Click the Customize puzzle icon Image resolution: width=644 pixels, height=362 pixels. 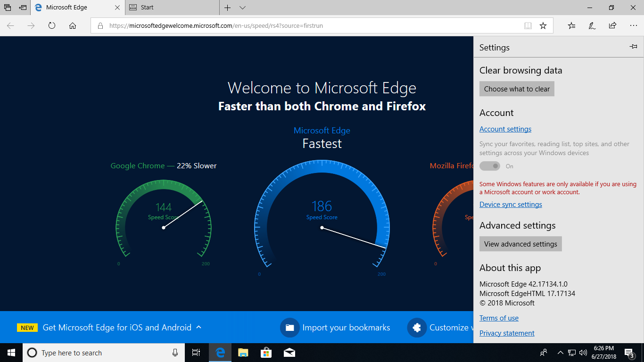417,328
